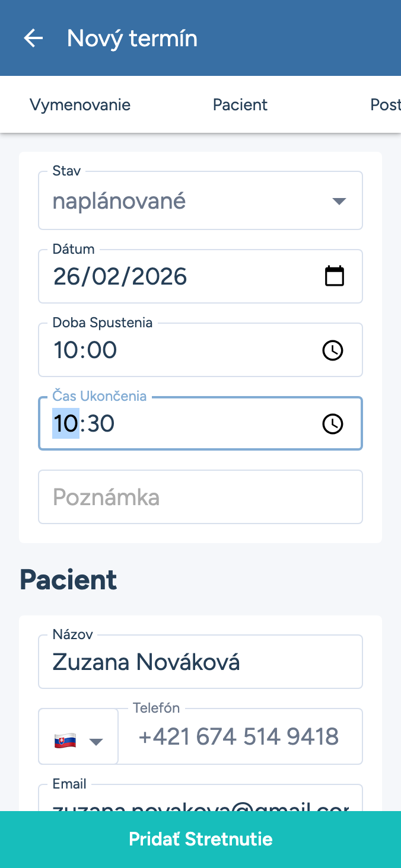401x868 pixels.
Task: Open the partially visible third tab
Action: tap(385, 105)
